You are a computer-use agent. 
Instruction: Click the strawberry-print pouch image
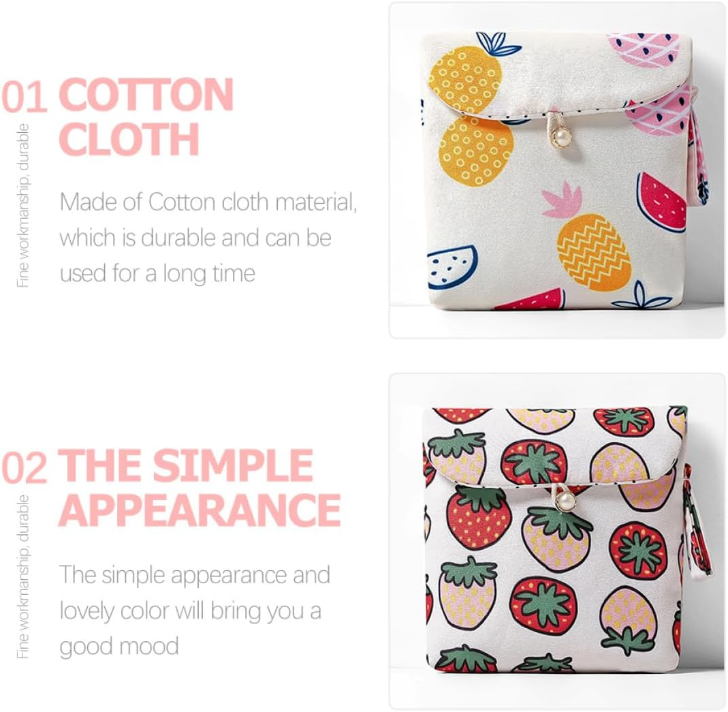pyautogui.click(x=556, y=540)
